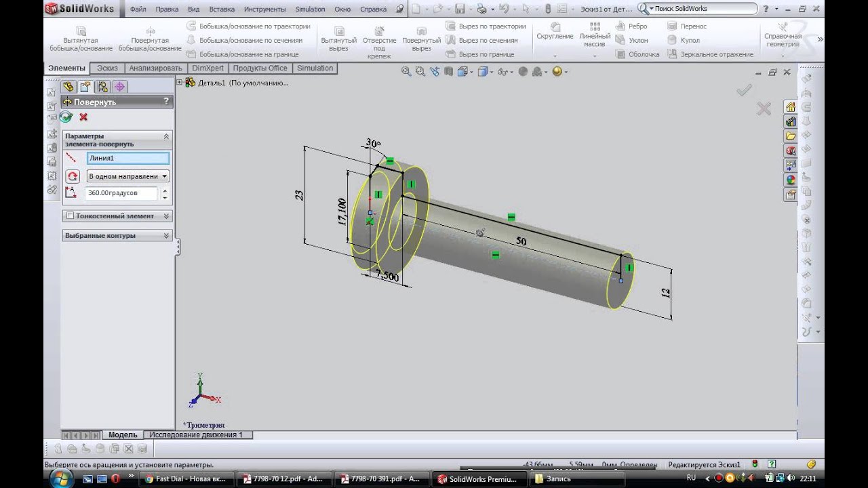Open PropertyManager tab icon
This screenshot has width=868, height=488.
85,87
